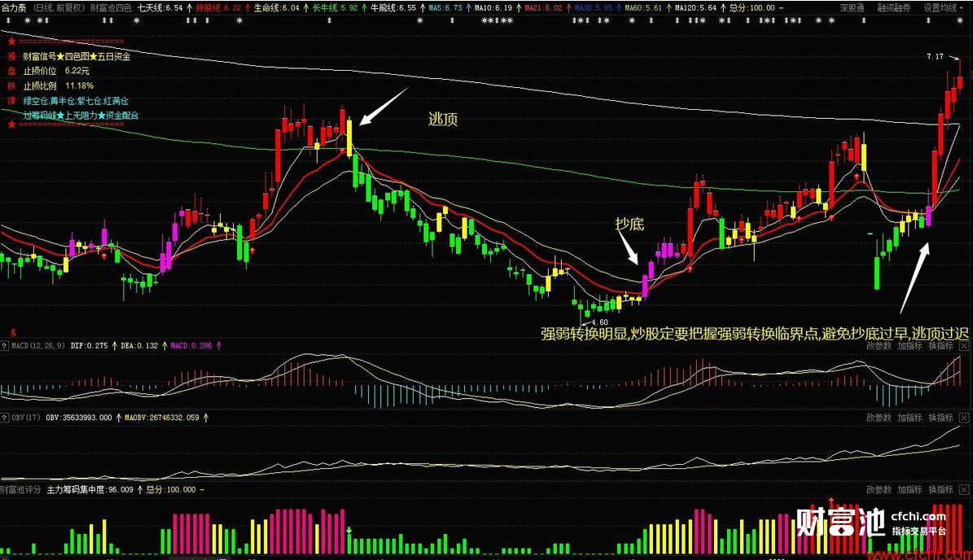Select the 牛熊线:6.55 value
The width and height of the screenshot is (973, 560).
pos(393,8)
